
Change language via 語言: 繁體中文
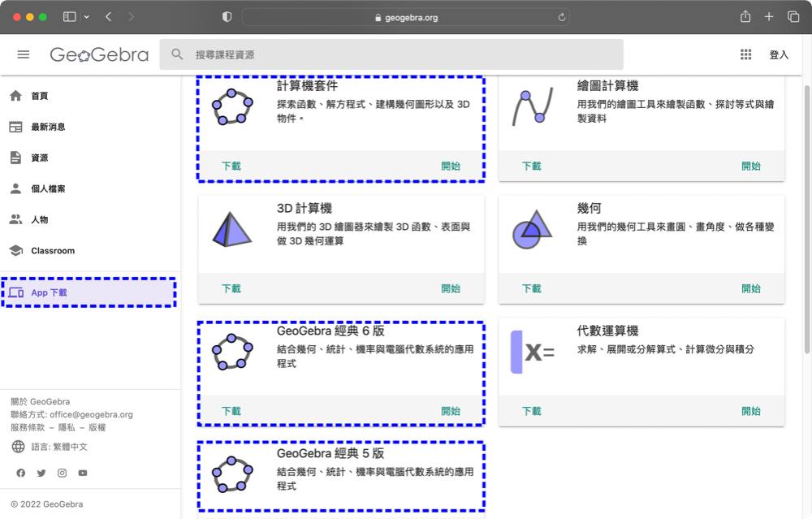pyautogui.click(x=59, y=447)
